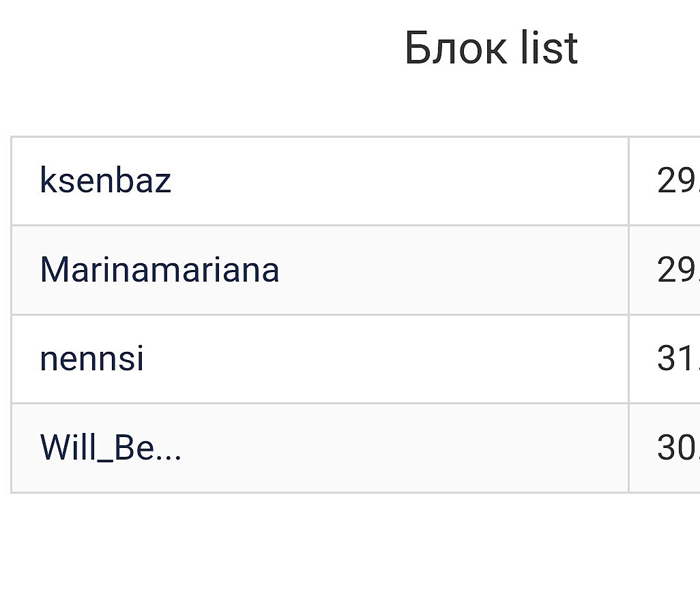The width and height of the screenshot is (700, 613).
Task: Select the truncated Will_Be... username
Action: 111,448
